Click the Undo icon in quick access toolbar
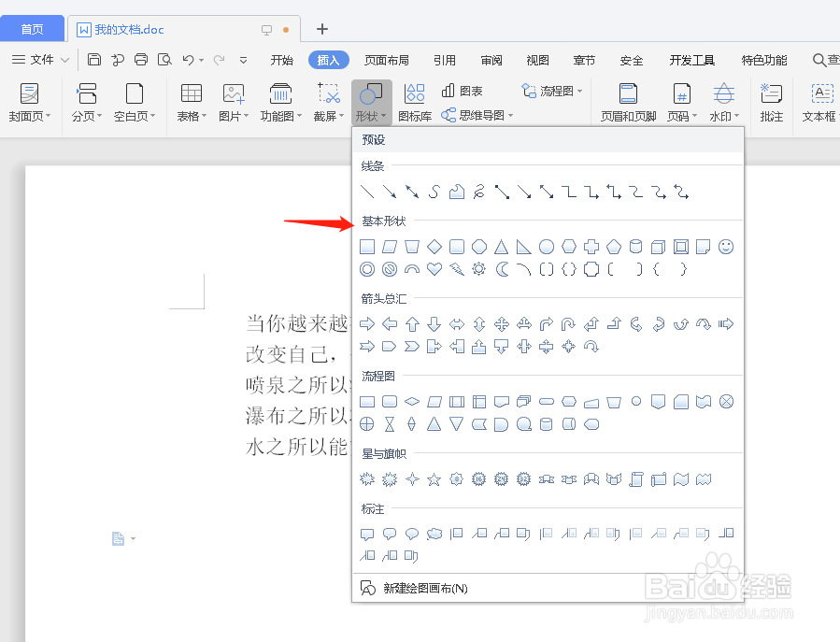Image resolution: width=840 pixels, height=642 pixels. pyautogui.click(x=189, y=59)
